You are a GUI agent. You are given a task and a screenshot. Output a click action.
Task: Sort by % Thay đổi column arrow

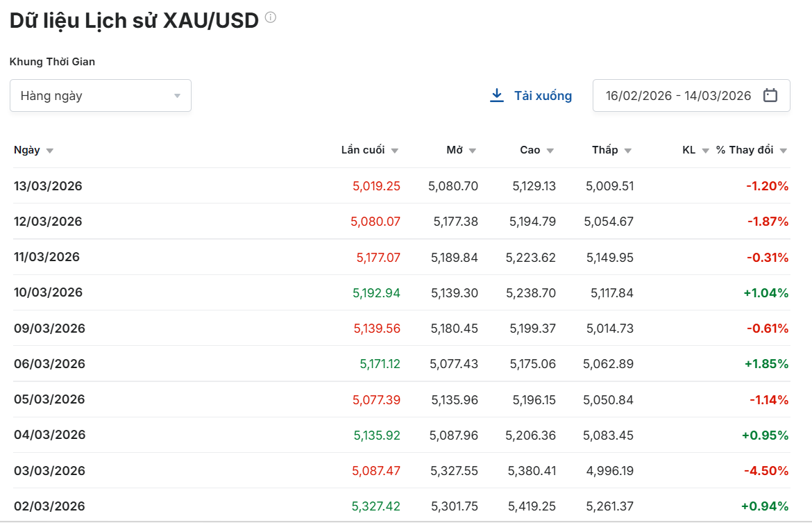(783, 151)
